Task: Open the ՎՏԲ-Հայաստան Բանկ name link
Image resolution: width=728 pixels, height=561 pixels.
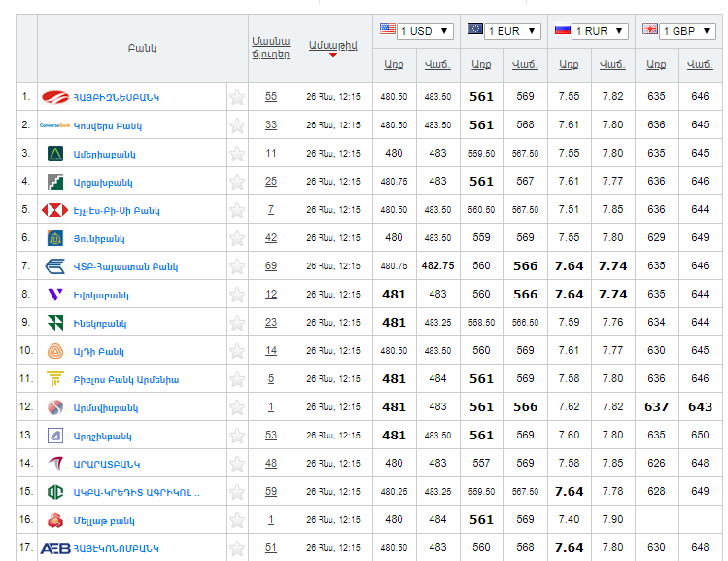Action: pyautogui.click(x=125, y=267)
